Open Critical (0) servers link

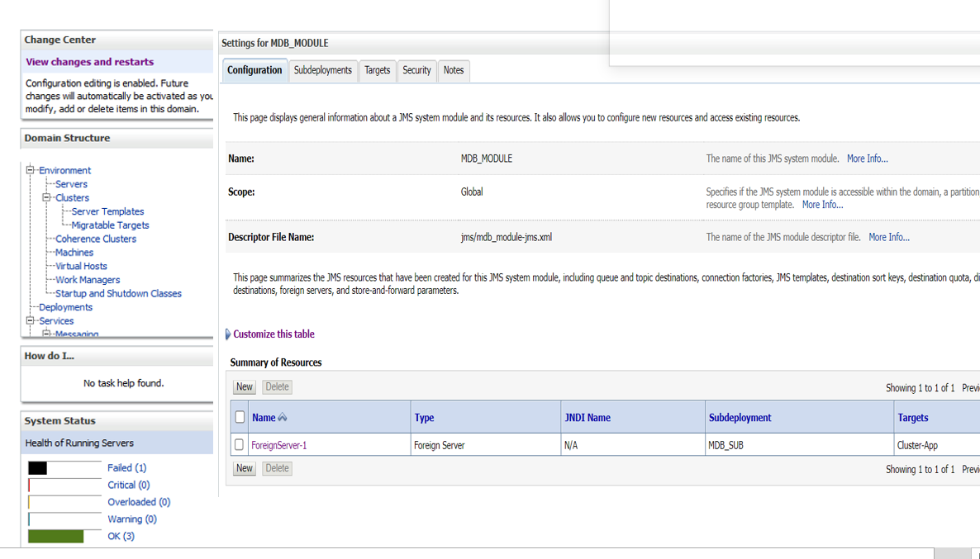coord(129,485)
